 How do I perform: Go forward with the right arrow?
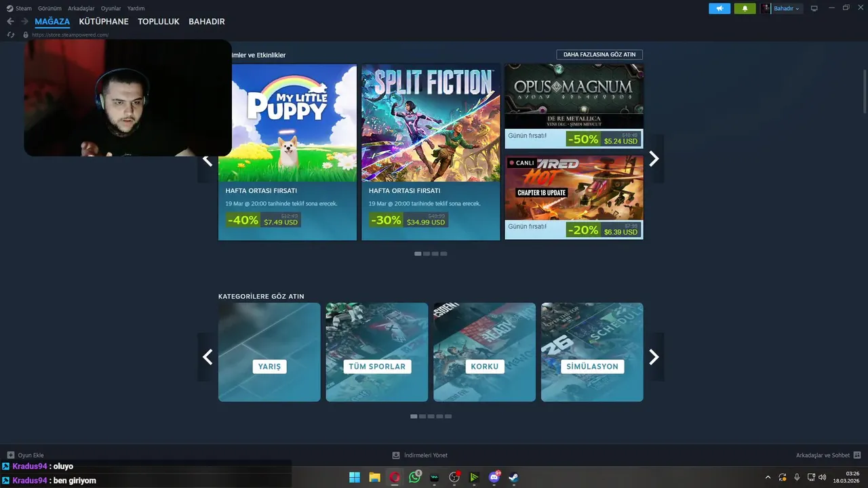coord(24,22)
